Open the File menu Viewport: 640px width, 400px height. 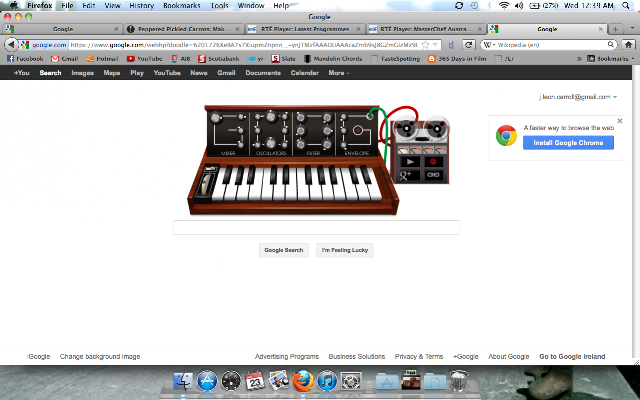coord(67,6)
